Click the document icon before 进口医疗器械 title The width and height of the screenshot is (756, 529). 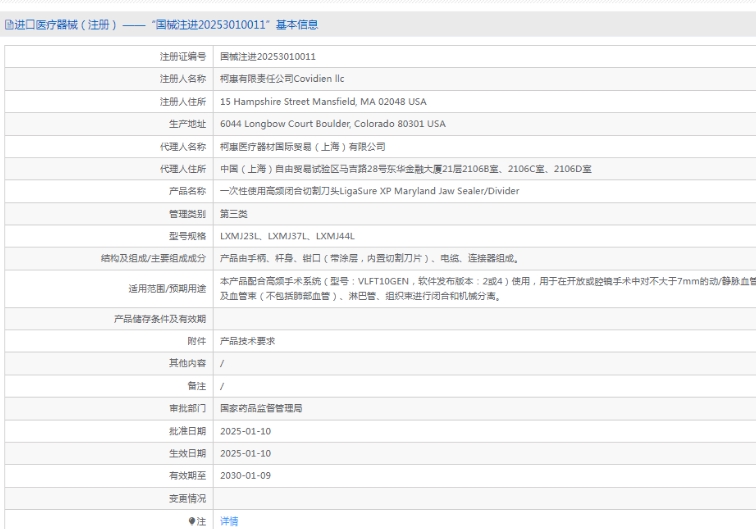(8, 25)
